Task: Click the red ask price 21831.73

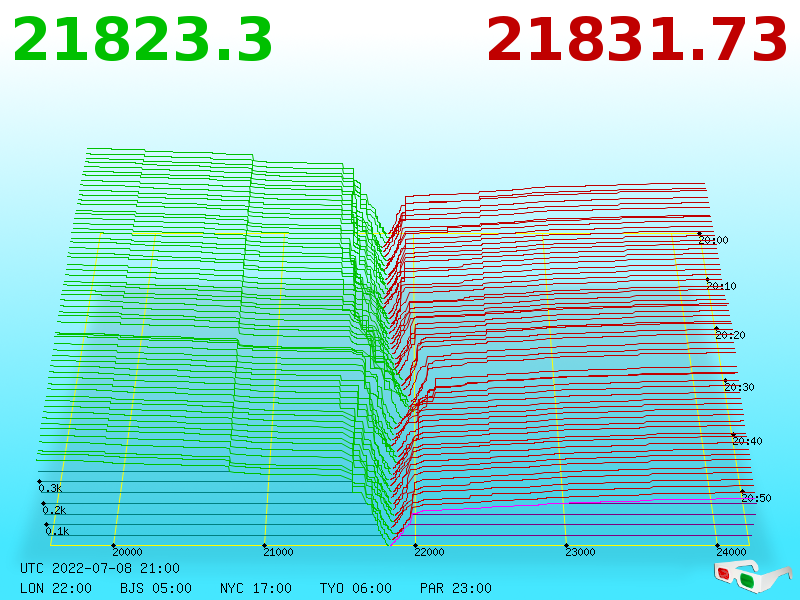Action: [637, 40]
